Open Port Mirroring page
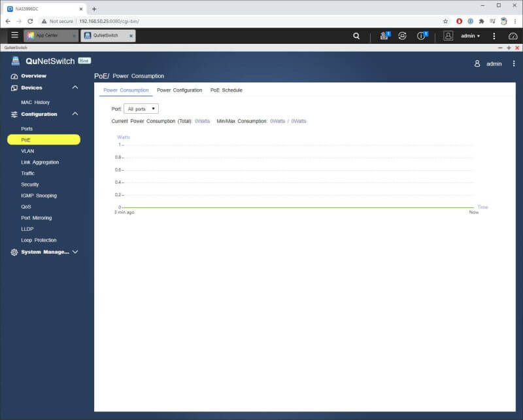 pyautogui.click(x=37, y=218)
